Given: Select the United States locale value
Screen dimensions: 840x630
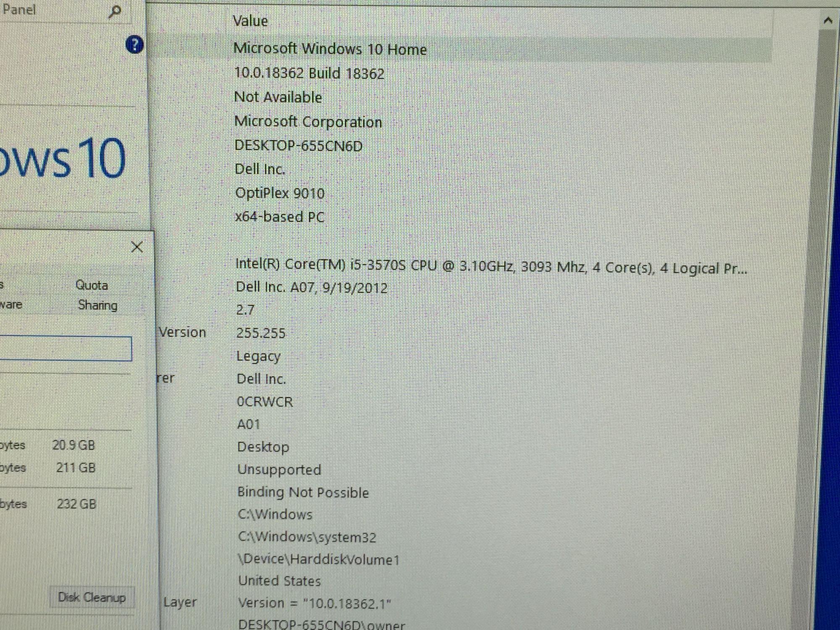Looking at the screenshot, I should click(x=280, y=581).
